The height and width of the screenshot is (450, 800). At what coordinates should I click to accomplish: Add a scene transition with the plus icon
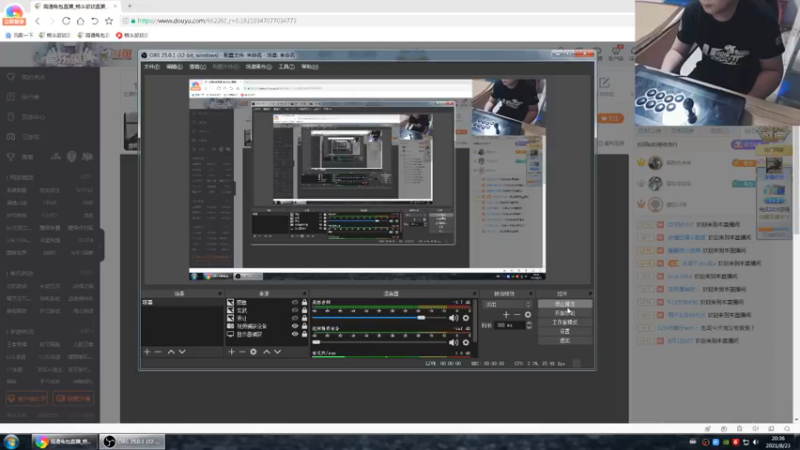point(506,315)
